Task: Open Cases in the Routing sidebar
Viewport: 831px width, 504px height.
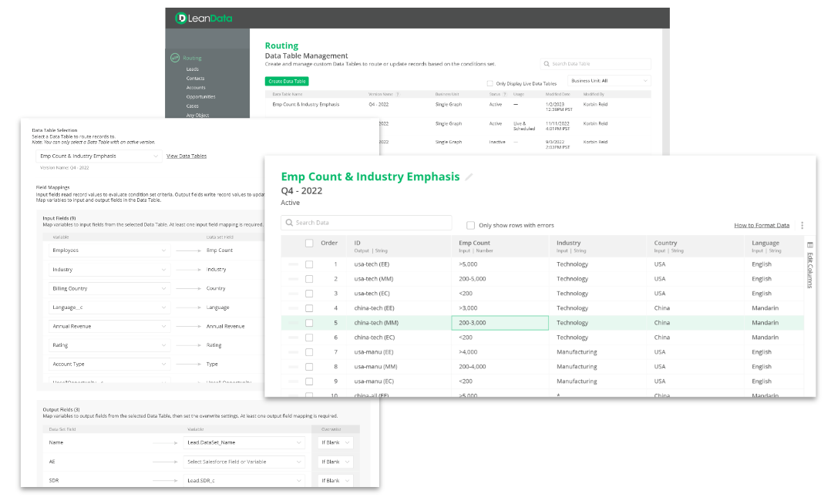Action: coord(193,106)
